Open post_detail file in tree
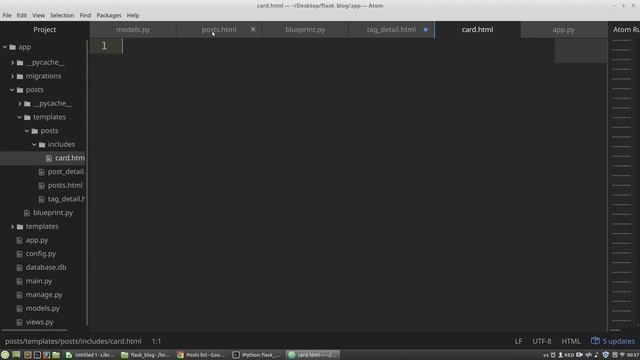 tap(66, 172)
